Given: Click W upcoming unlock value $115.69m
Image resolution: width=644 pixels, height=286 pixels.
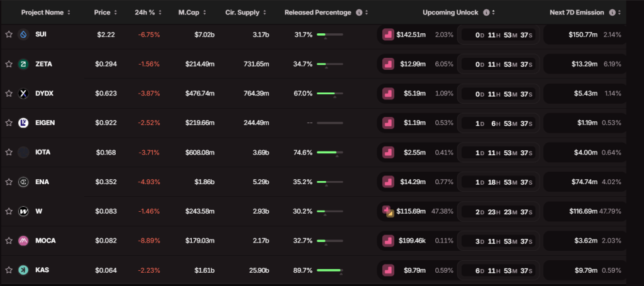Looking at the screenshot, I should point(411,211).
